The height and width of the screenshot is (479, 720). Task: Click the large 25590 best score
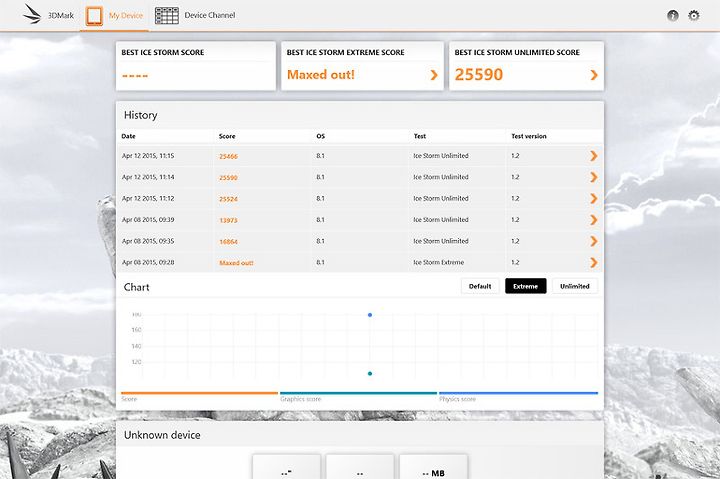(x=478, y=74)
